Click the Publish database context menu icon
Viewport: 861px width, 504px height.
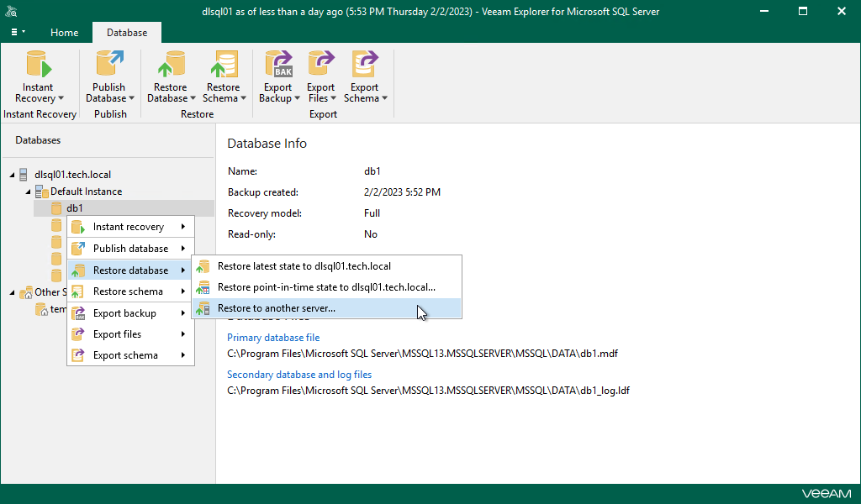pos(78,249)
